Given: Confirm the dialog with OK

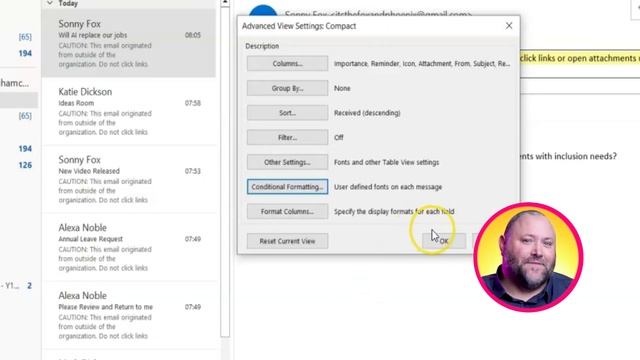Looking at the screenshot, I should click(444, 241).
